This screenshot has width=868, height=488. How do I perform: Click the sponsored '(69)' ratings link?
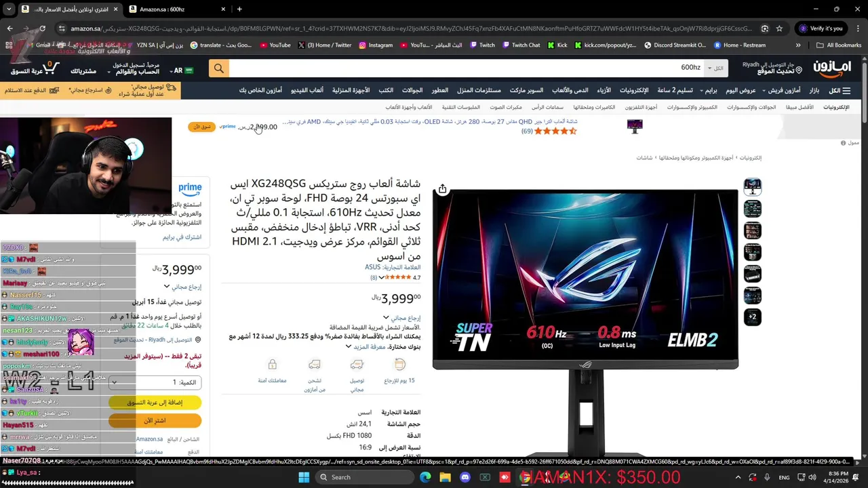point(527,131)
